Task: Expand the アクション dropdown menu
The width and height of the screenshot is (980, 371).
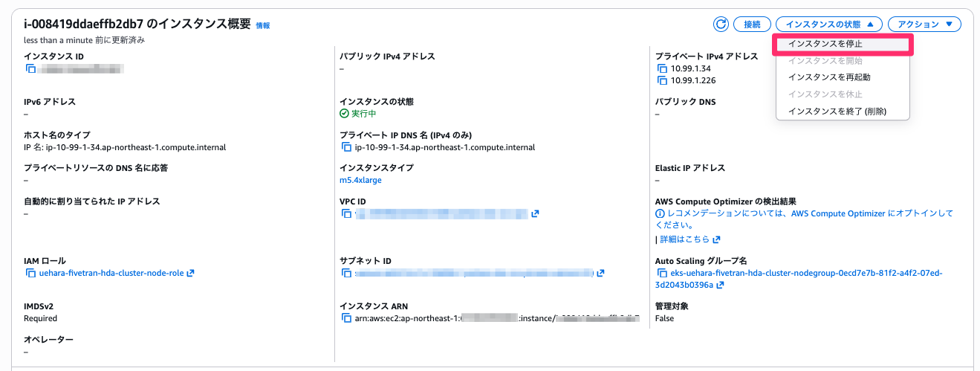Action: tap(924, 25)
